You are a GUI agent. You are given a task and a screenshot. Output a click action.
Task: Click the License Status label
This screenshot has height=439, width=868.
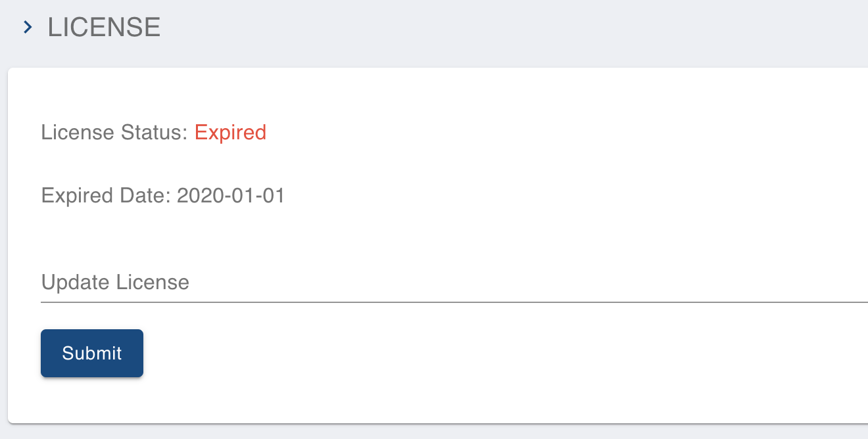point(115,133)
